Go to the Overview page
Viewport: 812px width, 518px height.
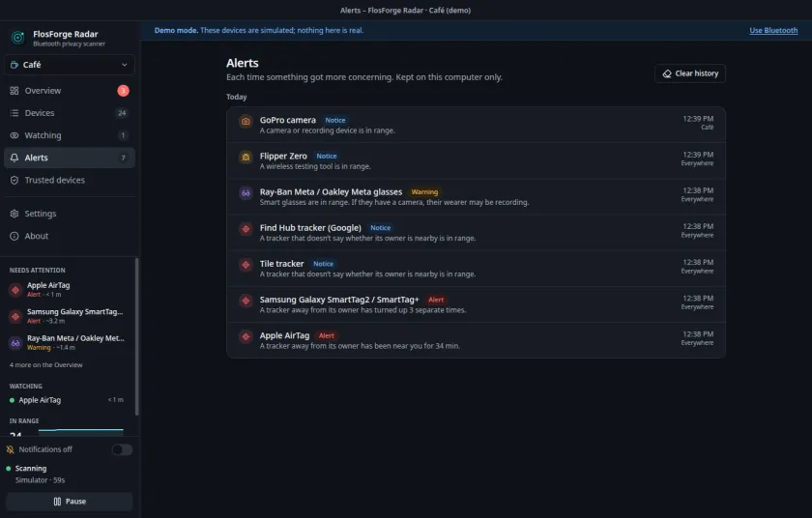pyautogui.click(x=70, y=91)
